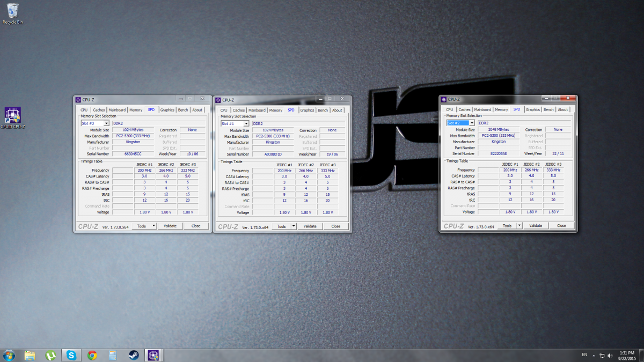The height and width of the screenshot is (362, 644).
Task: Switch to CPU tab in Slot #1 window
Action: [224, 110]
